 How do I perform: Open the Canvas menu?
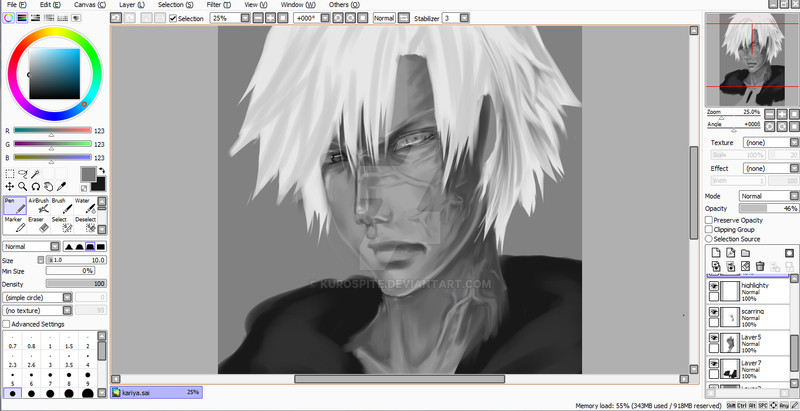pyautogui.click(x=90, y=5)
